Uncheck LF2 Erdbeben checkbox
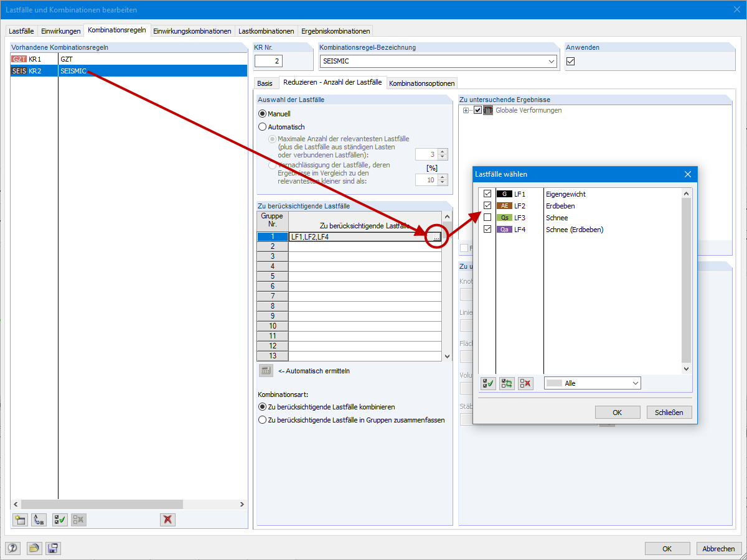The width and height of the screenshot is (747, 560). coord(487,206)
